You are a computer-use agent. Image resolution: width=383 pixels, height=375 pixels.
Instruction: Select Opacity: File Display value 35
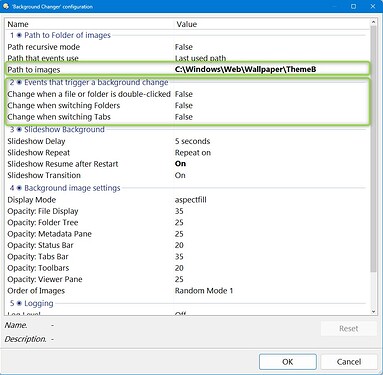coord(179,211)
